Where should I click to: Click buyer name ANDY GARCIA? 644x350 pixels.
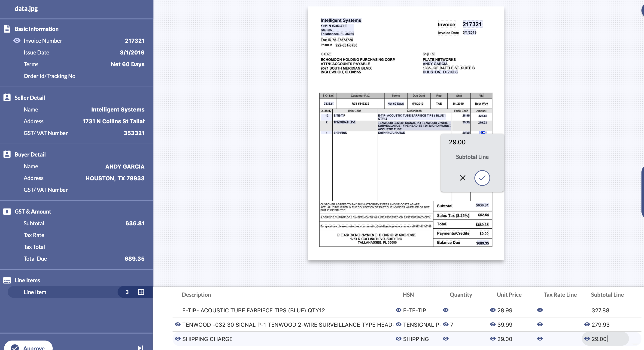125,166
